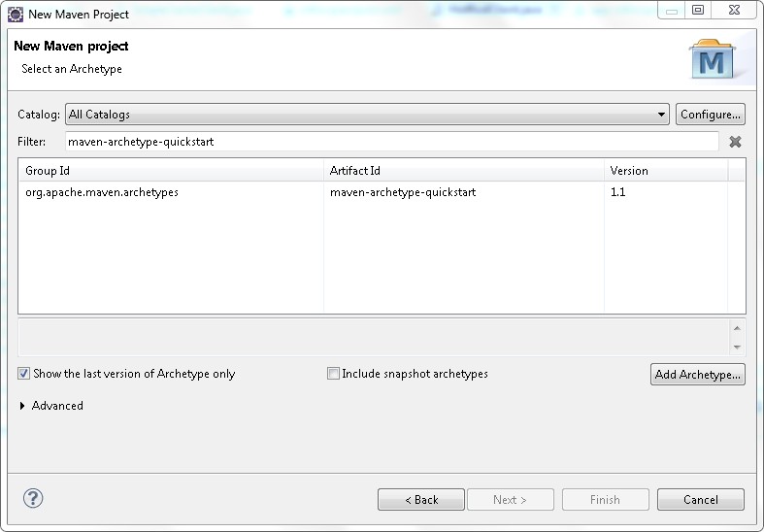
Task: Click the help question mark icon
Action: tap(33, 499)
